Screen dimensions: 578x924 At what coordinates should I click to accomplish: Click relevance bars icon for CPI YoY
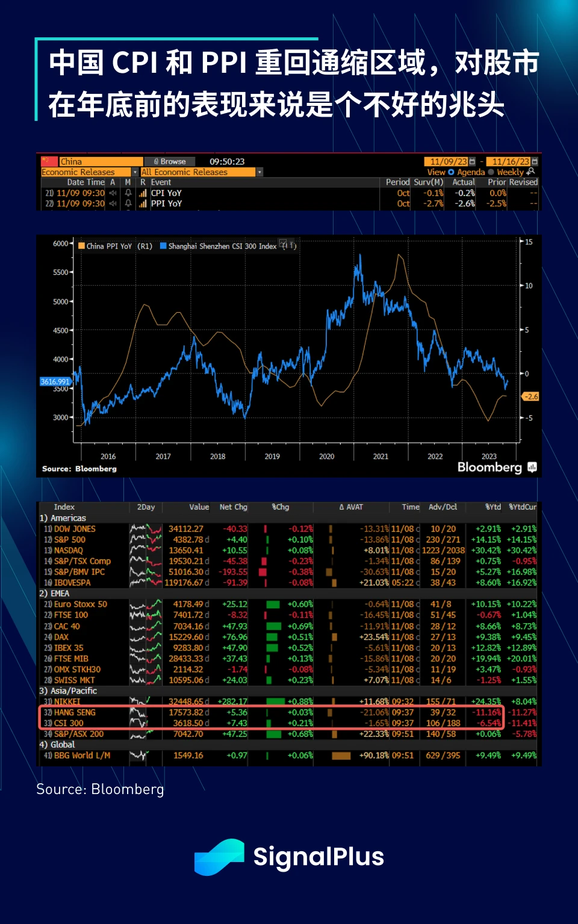click(x=143, y=193)
